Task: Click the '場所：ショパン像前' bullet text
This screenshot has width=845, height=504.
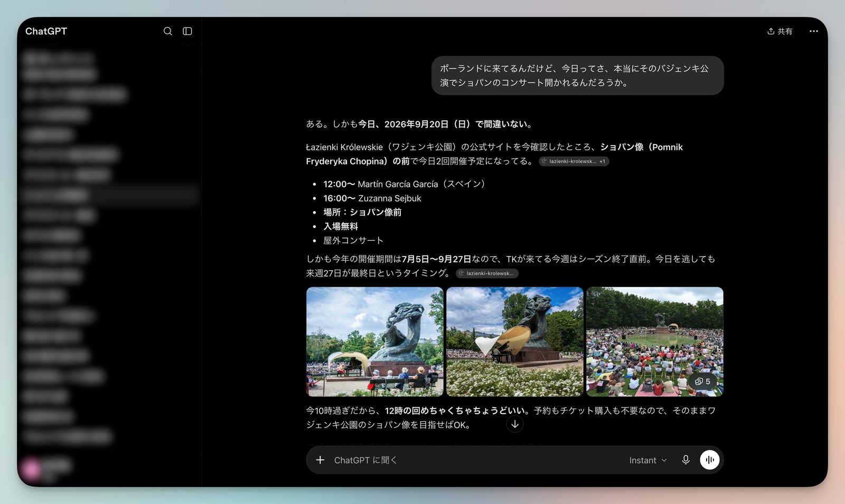Action: click(362, 212)
